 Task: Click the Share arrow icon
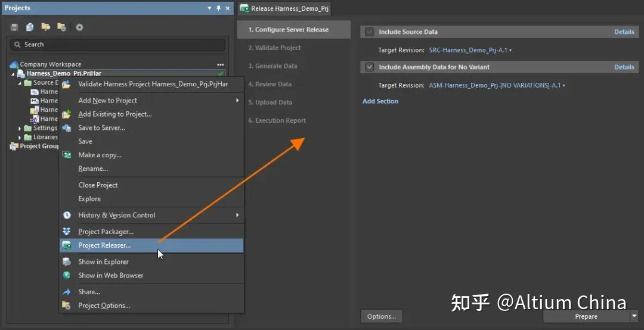[x=67, y=292]
